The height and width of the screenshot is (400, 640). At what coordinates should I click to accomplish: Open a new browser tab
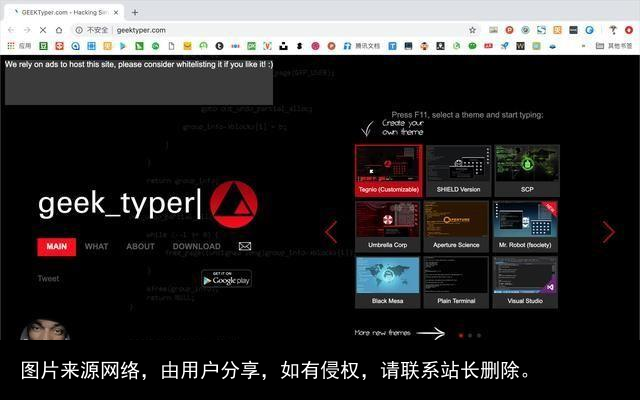pyautogui.click(x=135, y=12)
